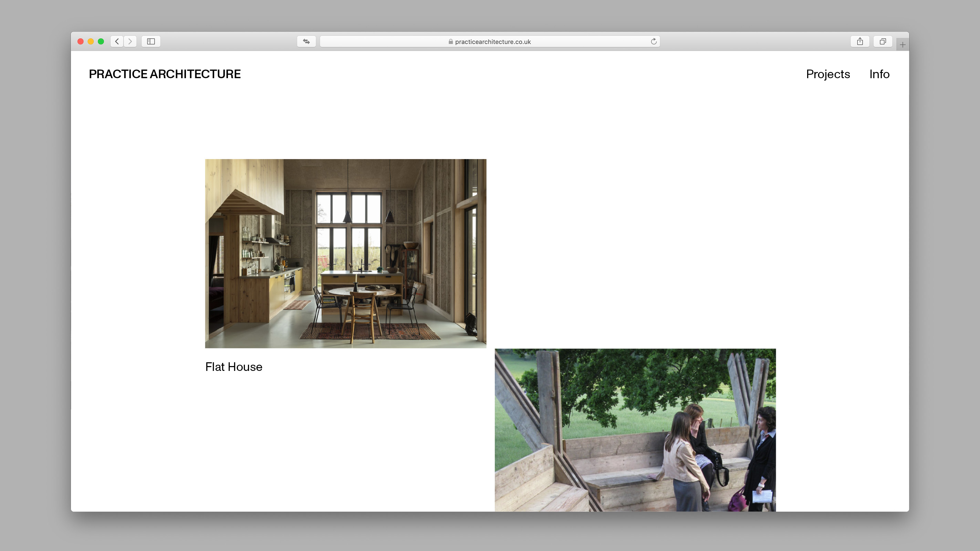Open the Projects page
This screenshot has height=551, width=980.
[x=828, y=74]
